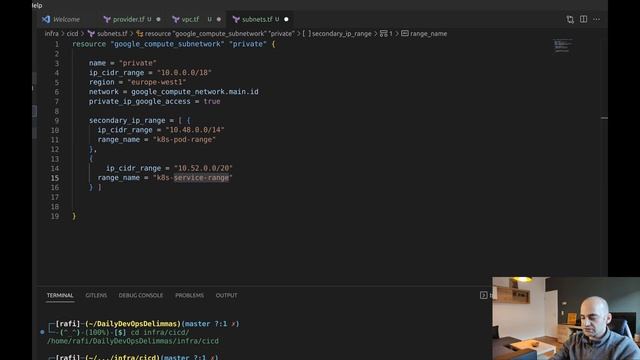This screenshot has width=640, height=360.
Task: Click the ~/DailyDevOpsDelimmas terminal prompt path
Action: point(133,324)
